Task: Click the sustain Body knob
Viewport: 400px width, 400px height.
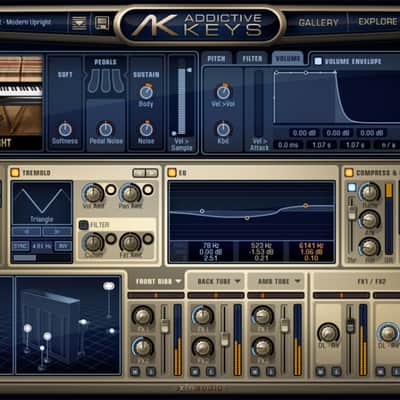Action: point(146,92)
